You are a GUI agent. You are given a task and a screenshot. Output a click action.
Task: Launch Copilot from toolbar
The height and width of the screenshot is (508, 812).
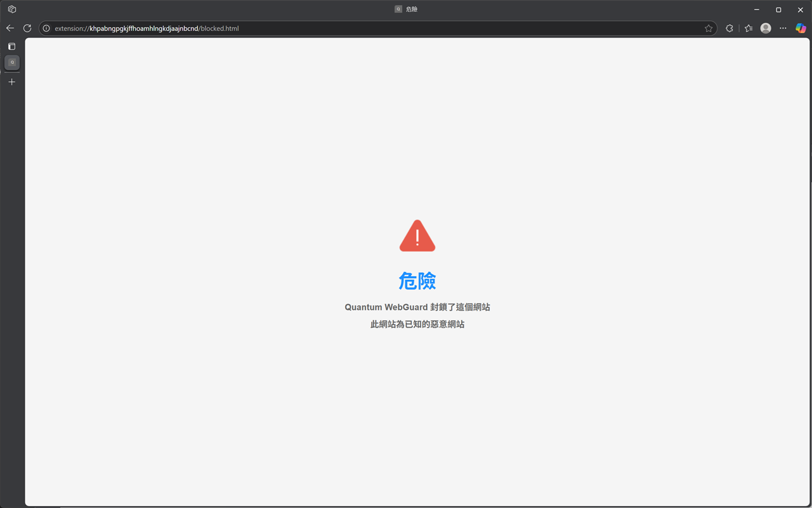[801, 28]
